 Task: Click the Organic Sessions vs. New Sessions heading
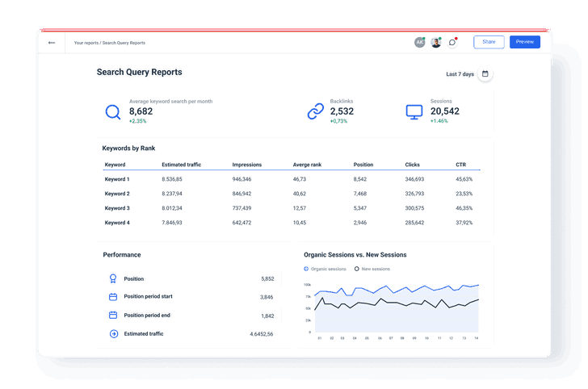coord(355,255)
